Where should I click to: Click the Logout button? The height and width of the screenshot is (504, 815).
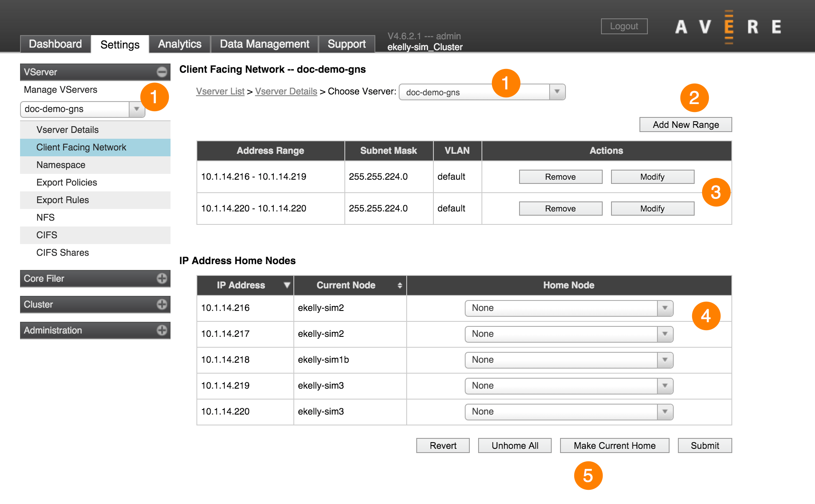(624, 26)
